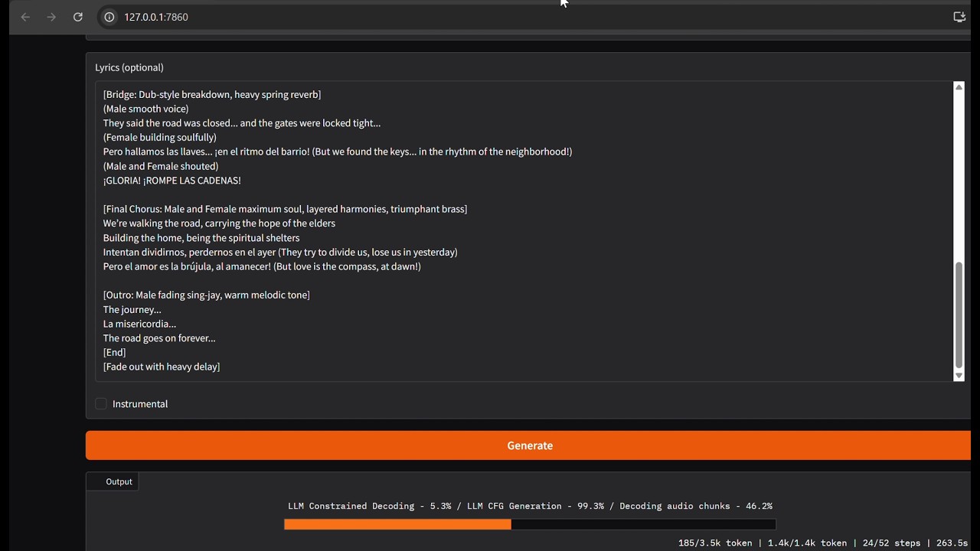This screenshot has height=551, width=980.
Task: Start generation with the Generate button
Action: point(528,445)
